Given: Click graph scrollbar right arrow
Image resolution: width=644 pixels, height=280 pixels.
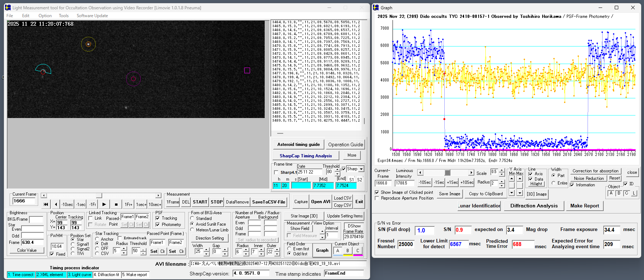Looking at the screenshot, I should [471, 173].
